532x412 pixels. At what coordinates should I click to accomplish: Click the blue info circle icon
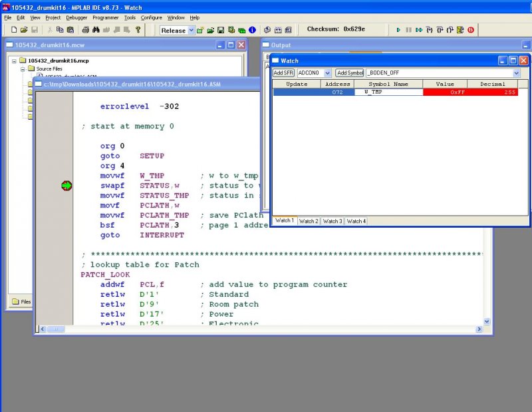tap(253, 30)
